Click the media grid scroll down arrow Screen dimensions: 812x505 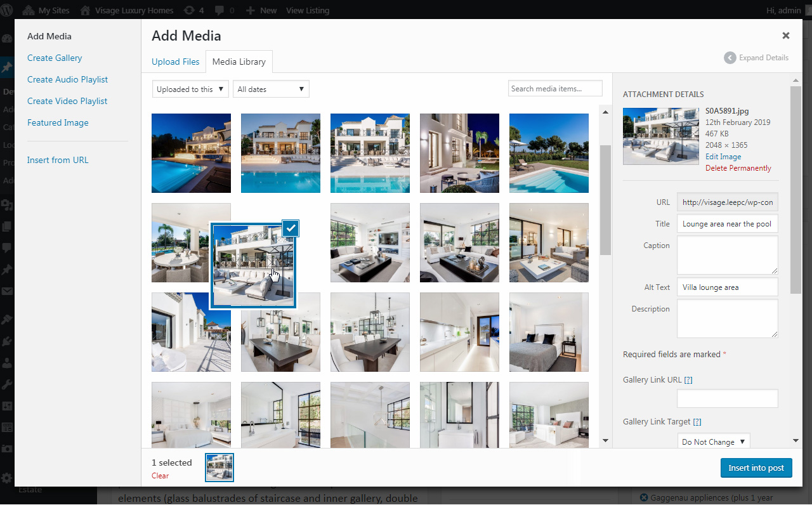point(605,440)
